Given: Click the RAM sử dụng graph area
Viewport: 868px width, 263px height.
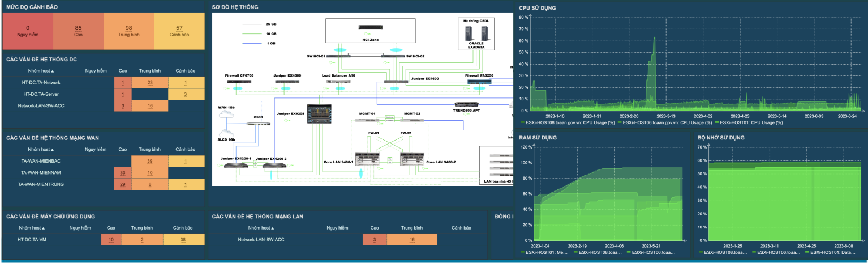Looking at the screenshot, I should tap(608, 193).
